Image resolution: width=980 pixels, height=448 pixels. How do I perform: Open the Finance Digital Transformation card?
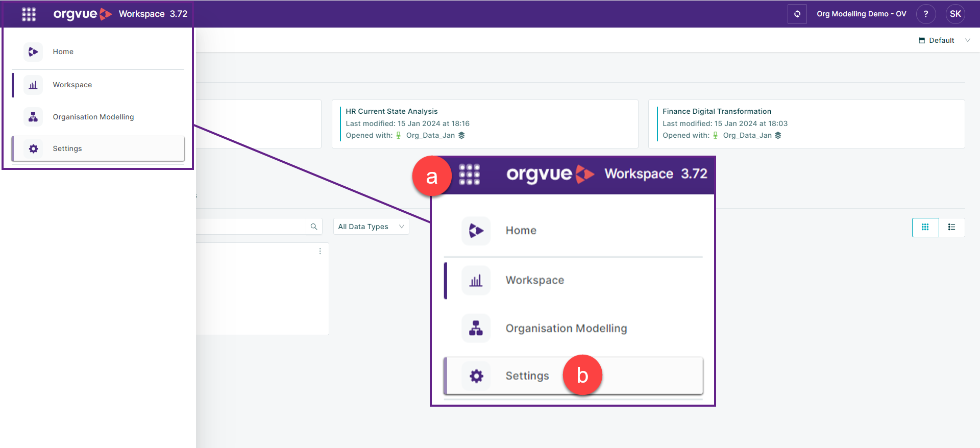coord(806,124)
